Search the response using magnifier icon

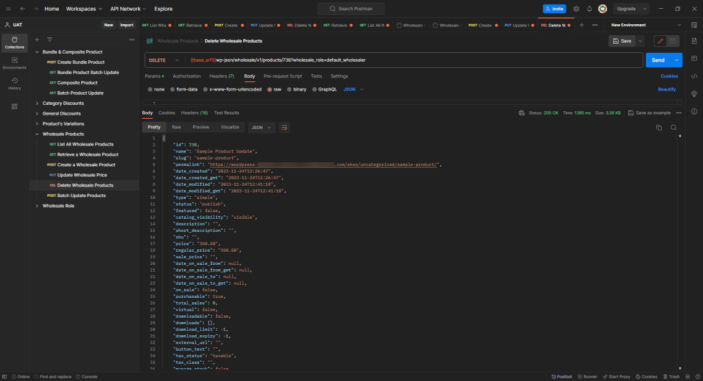[673, 128]
